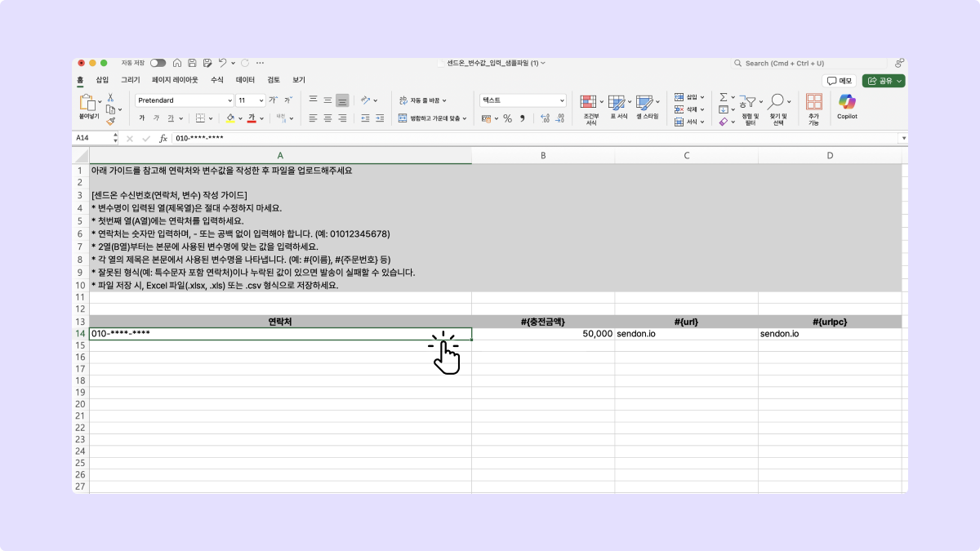Toggle the 자동 저장 autosave switch

[158, 63]
